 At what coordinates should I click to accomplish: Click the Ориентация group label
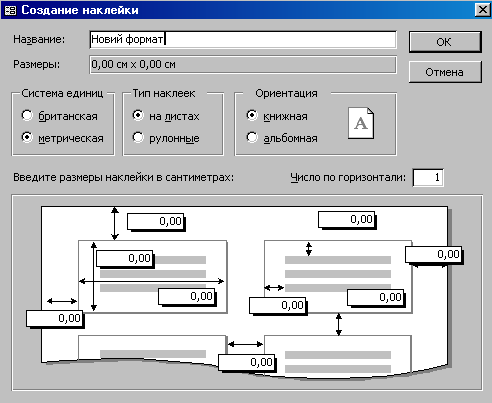(x=286, y=93)
